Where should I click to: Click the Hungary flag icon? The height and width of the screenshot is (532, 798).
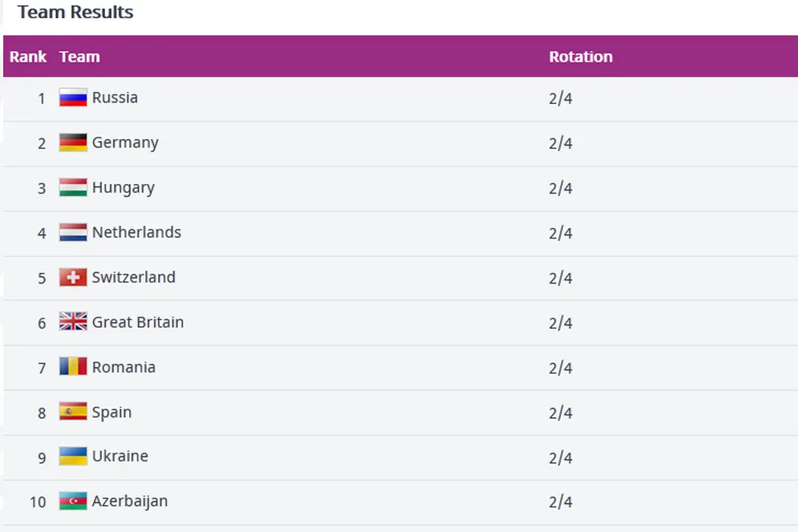point(73,188)
